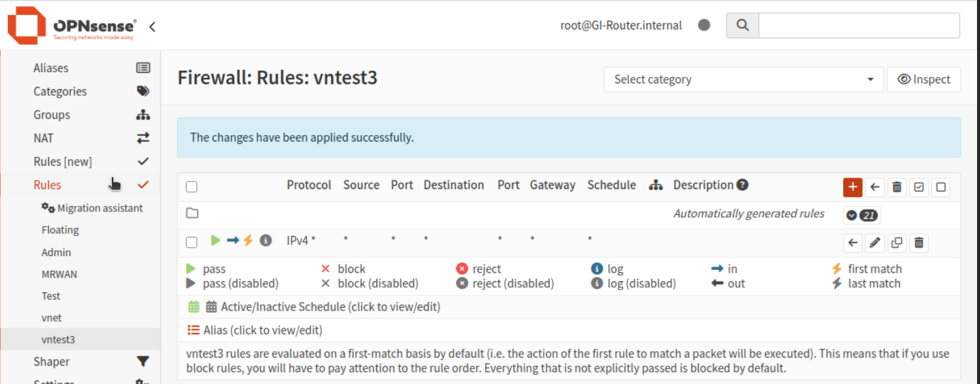Toggle the green pass icon on IPv4 rule

pyautogui.click(x=215, y=240)
